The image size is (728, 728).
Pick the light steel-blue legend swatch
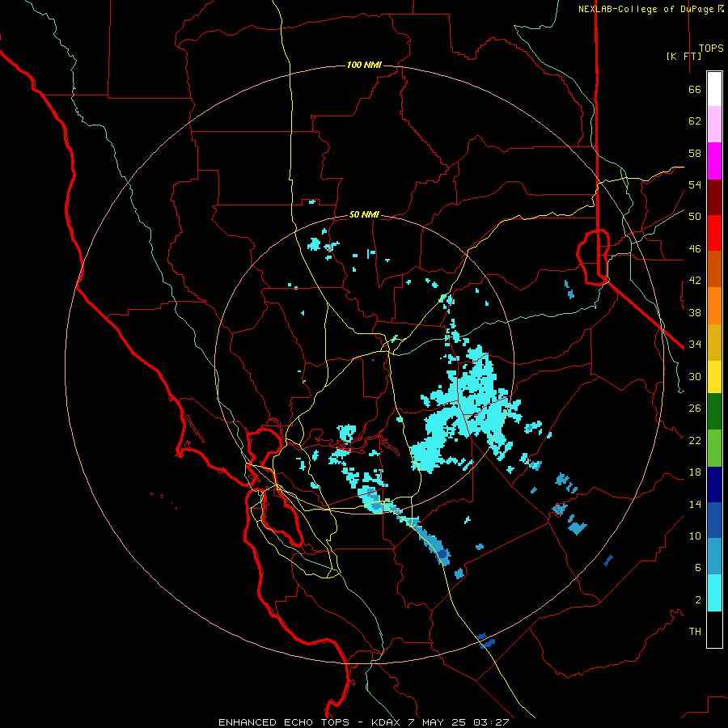pyautogui.click(x=714, y=557)
